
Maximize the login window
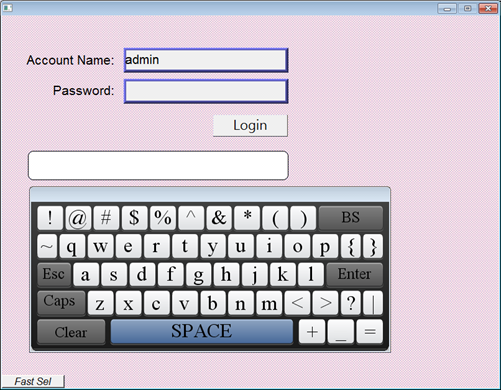click(468, 8)
